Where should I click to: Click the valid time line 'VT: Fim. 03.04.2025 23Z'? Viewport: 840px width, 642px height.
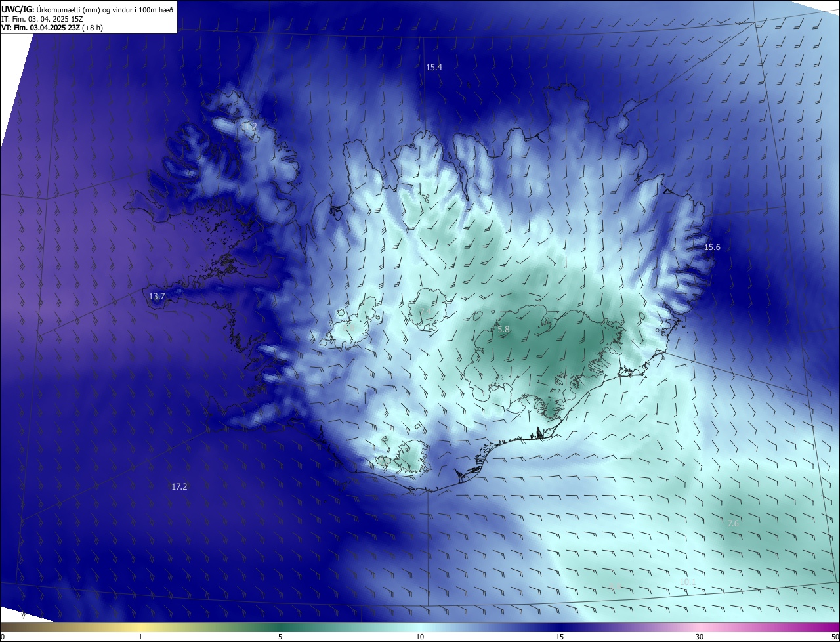[41, 28]
